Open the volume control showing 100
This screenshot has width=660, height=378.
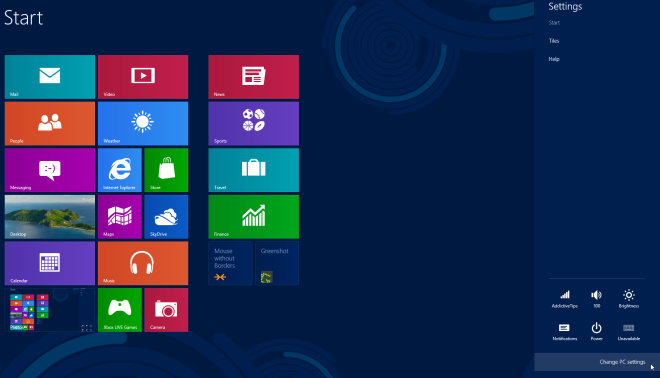point(596,299)
